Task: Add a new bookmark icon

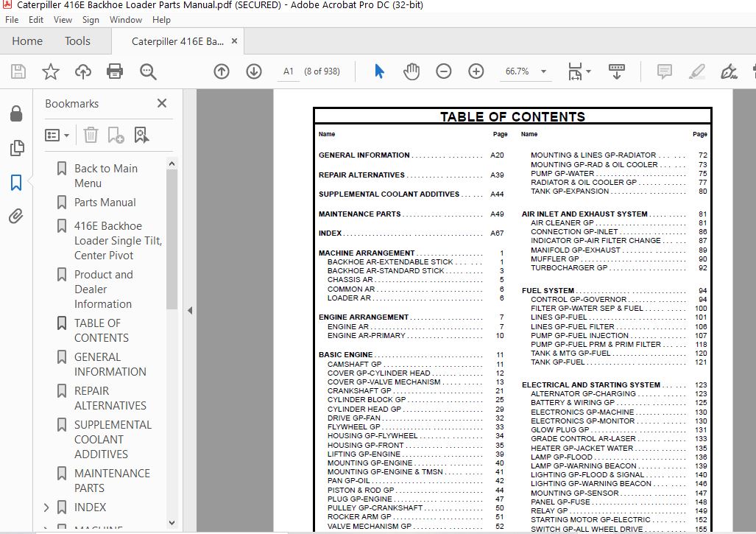Action: [x=116, y=135]
